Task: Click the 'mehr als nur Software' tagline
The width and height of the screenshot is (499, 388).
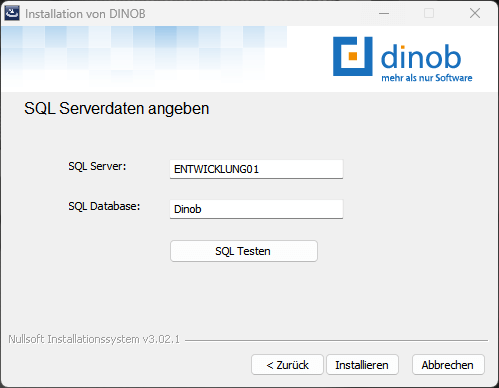Action: (x=427, y=78)
